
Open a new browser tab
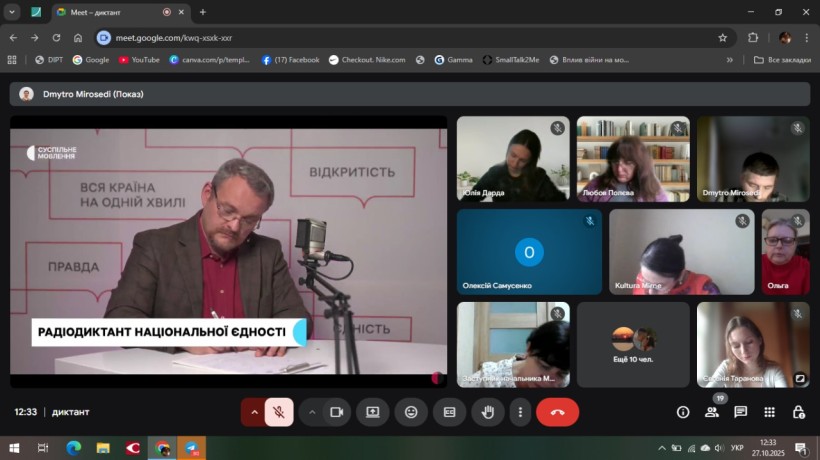(203, 12)
